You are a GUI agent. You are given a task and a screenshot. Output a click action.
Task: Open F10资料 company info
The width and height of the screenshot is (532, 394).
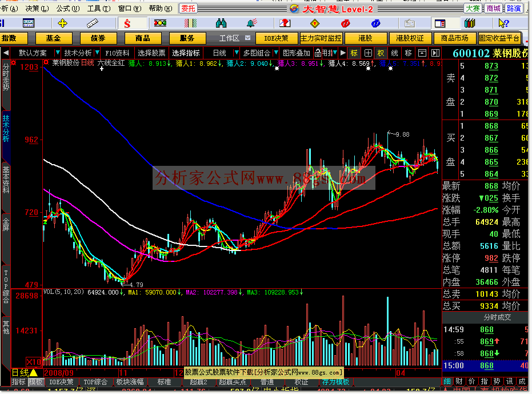(117, 53)
